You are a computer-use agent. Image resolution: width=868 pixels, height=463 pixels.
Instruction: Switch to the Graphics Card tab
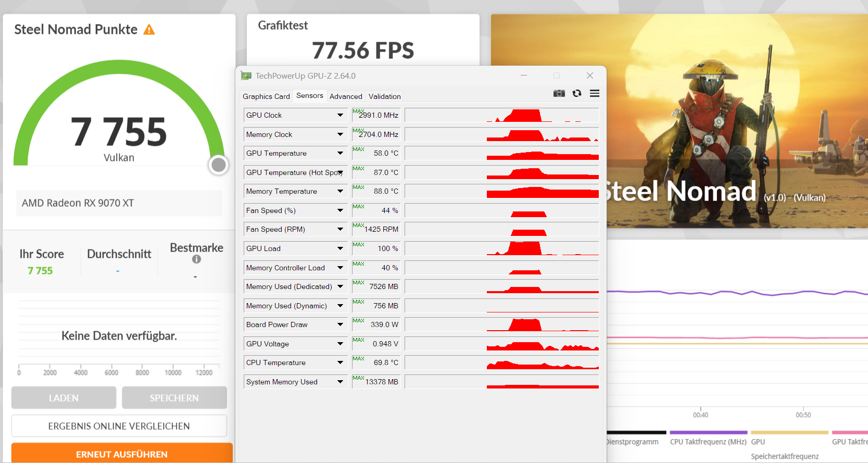(x=266, y=96)
